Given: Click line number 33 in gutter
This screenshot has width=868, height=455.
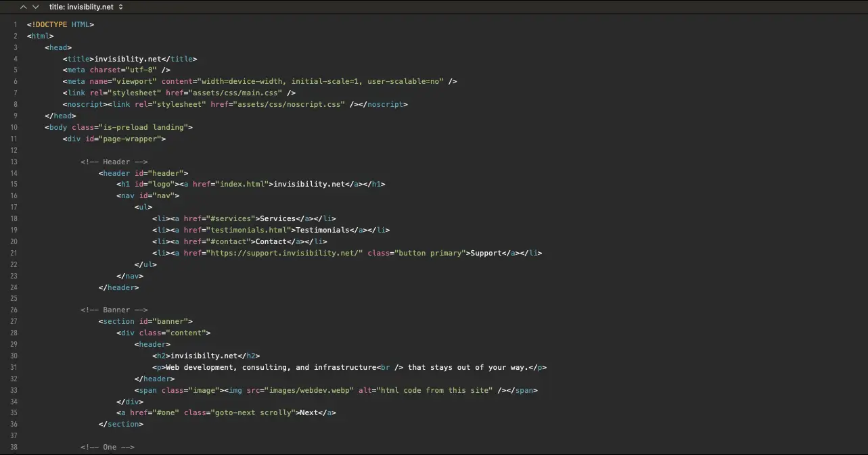Looking at the screenshot, I should [x=14, y=390].
